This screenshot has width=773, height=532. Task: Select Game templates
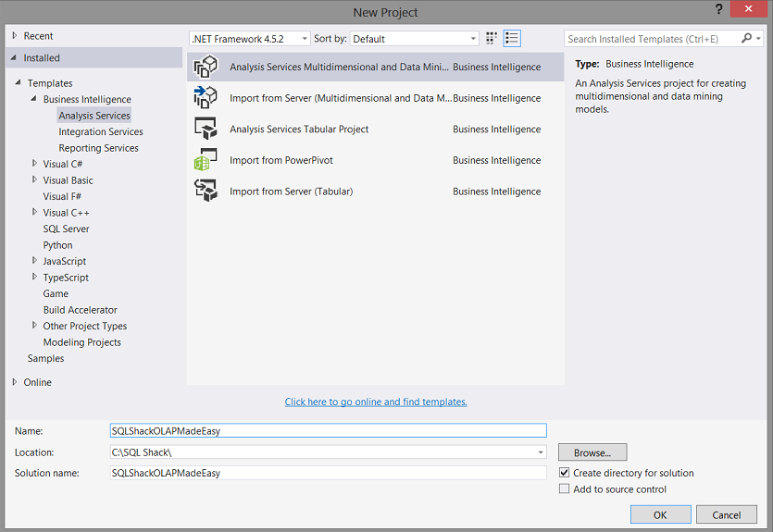coord(56,293)
